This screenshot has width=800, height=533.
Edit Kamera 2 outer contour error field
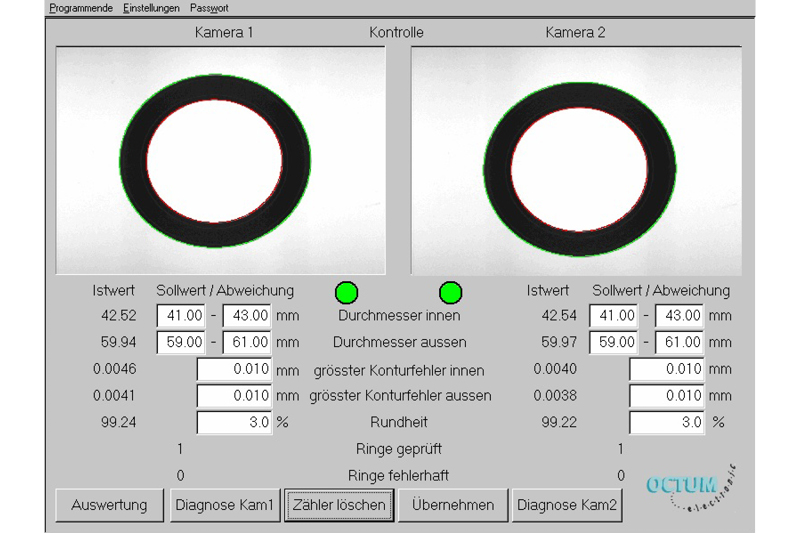[x=667, y=396]
